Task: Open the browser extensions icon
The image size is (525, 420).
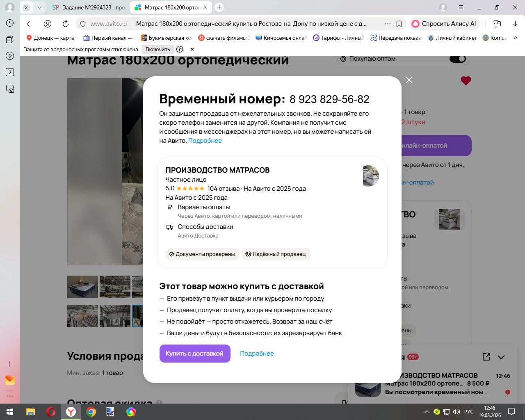Action: point(497,24)
